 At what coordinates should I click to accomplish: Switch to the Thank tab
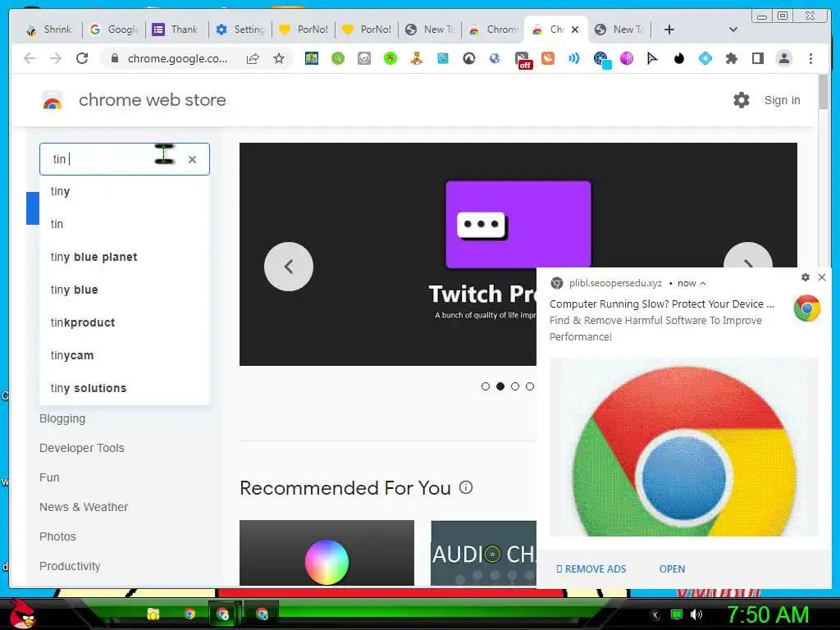click(x=177, y=30)
